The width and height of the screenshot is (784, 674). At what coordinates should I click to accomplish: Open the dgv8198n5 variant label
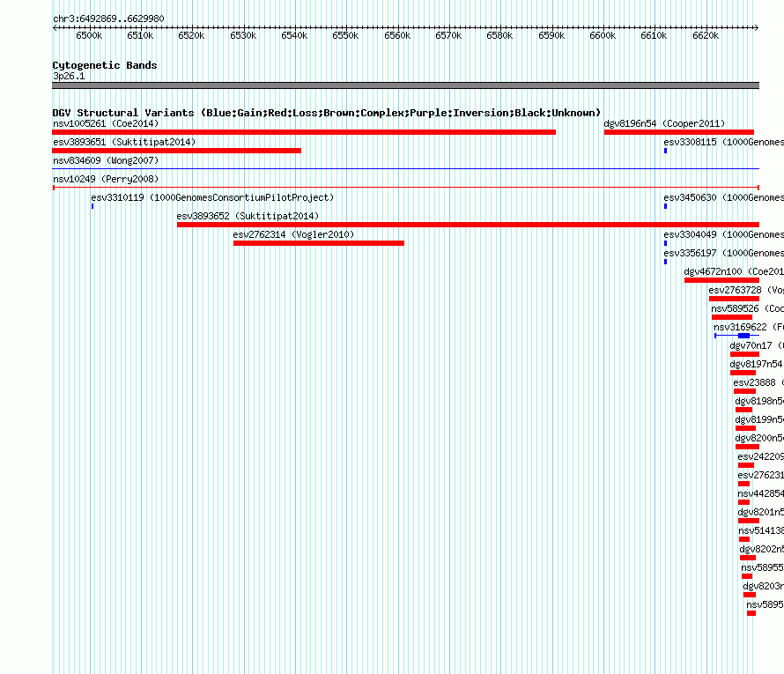[x=759, y=401]
